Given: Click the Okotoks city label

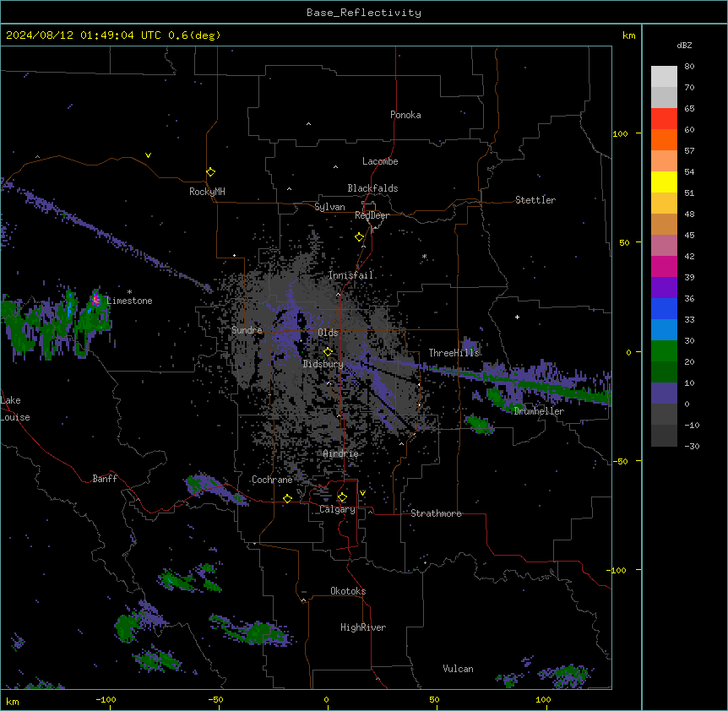Looking at the screenshot, I should 348,591.
